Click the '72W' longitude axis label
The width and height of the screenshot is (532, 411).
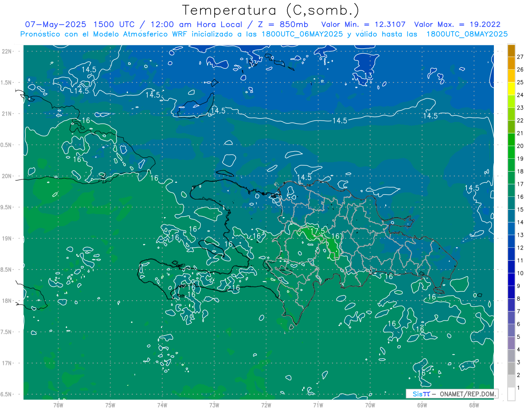point(266,405)
